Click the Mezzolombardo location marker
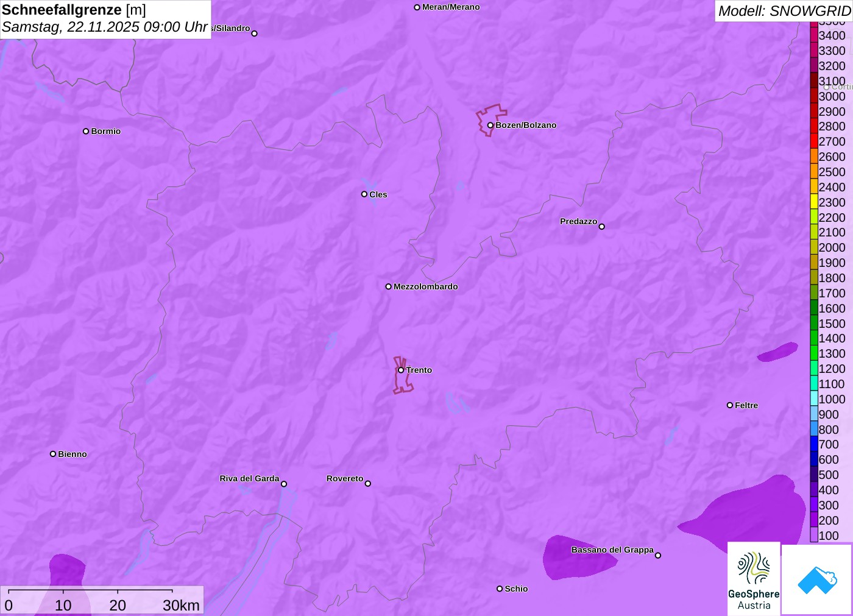 coord(389,286)
